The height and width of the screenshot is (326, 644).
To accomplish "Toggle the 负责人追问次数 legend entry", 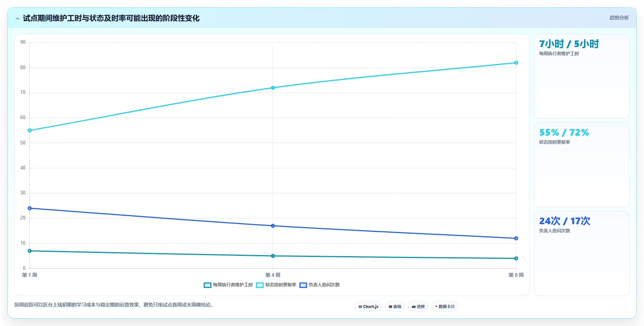I will 319,285.
